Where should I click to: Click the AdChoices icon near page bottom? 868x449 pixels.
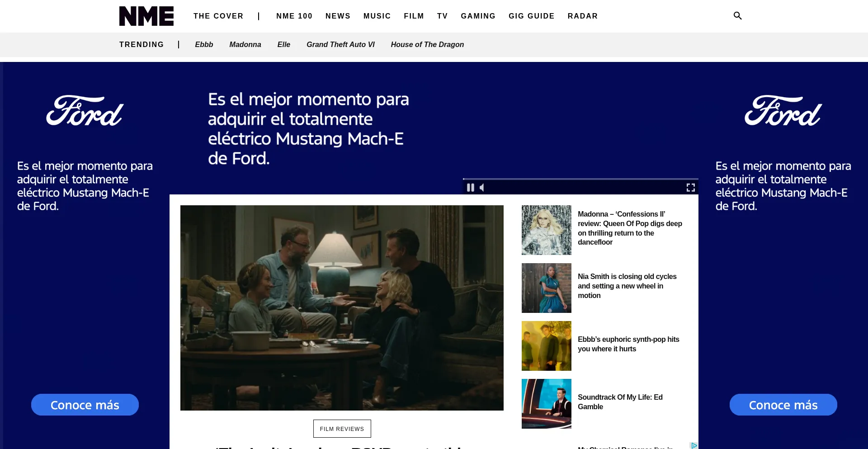click(694, 445)
